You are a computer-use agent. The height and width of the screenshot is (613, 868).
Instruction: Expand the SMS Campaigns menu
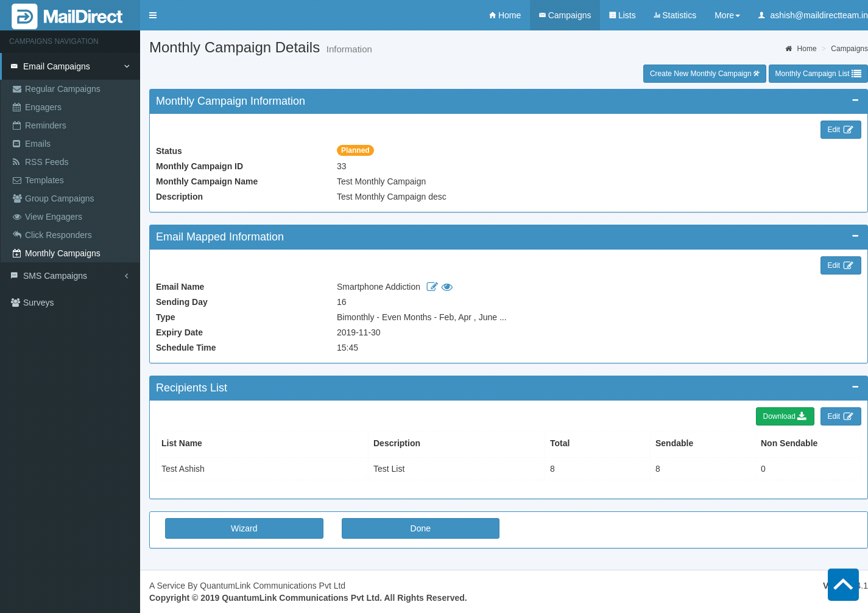(55, 276)
